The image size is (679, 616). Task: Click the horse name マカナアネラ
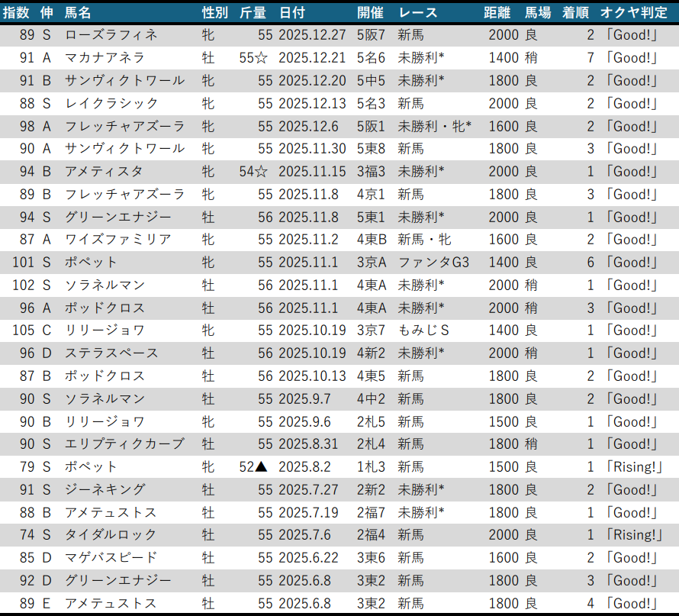pyautogui.click(x=105, y=58)
